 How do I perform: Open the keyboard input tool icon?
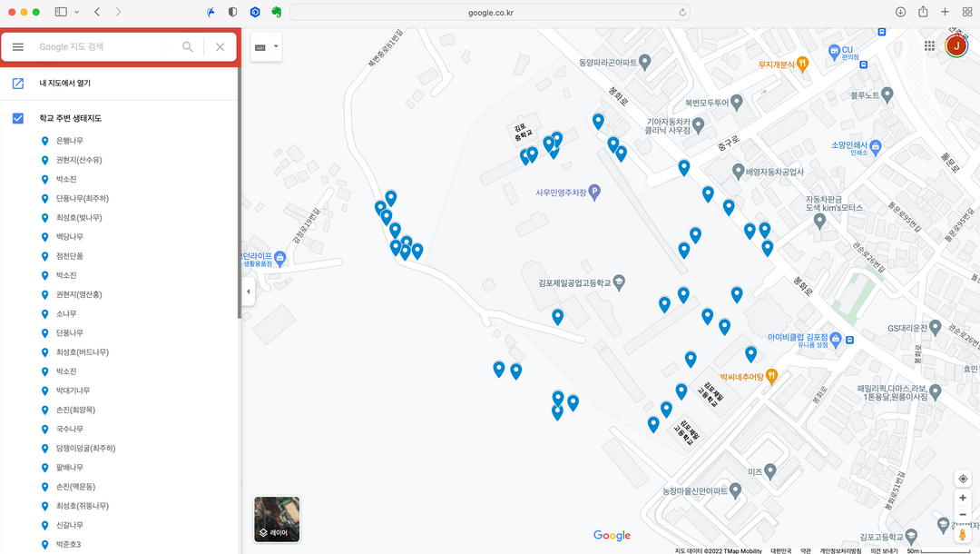pos(260,47)
